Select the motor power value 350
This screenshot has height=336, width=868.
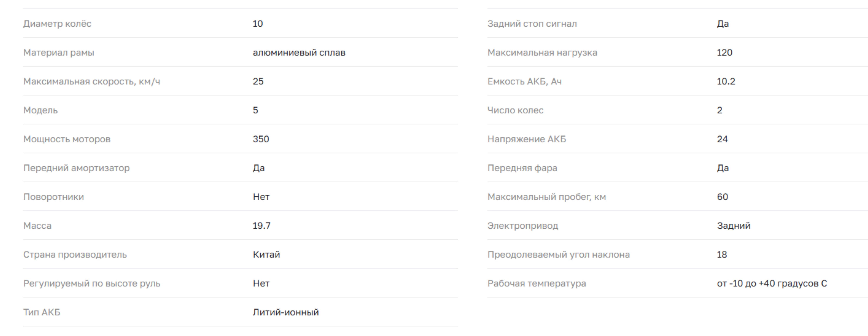[261, 139]
